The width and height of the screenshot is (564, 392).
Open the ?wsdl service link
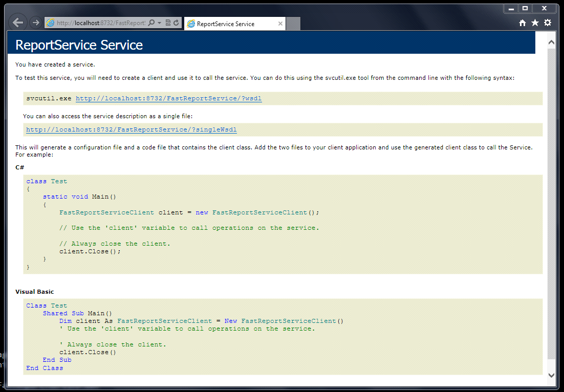[169, 98]
